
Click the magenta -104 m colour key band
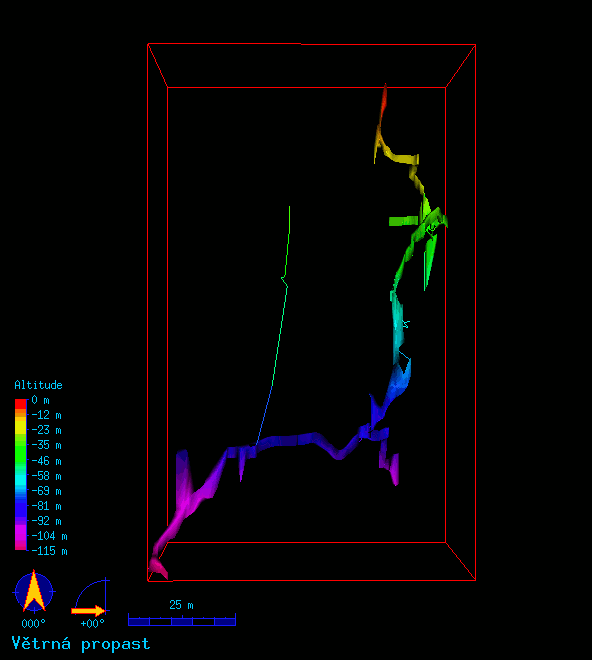[x=21, y=535]
